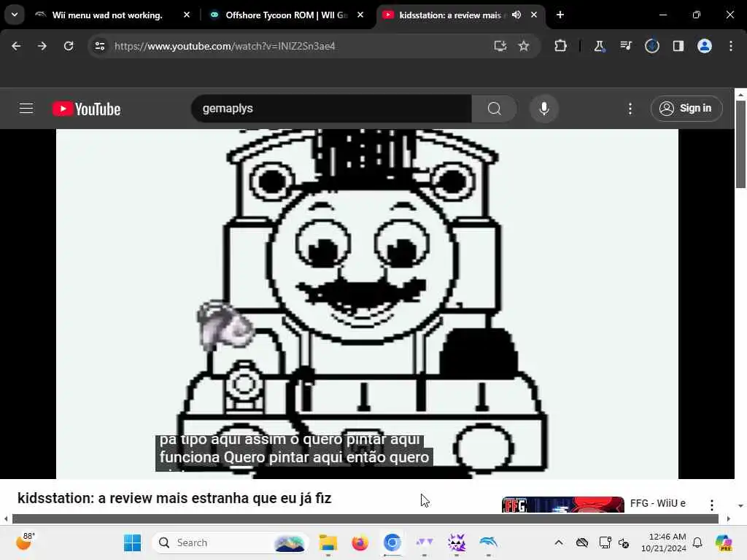747x560 pixels.
Task: Click the scroll-up arrow of vertical scrollbar
Action: (740, 95)
